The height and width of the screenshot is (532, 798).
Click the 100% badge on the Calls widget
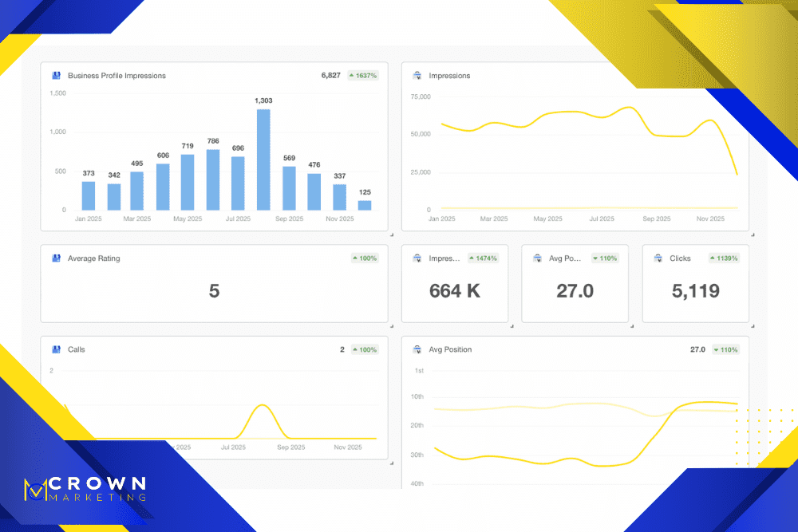(367, 349)
